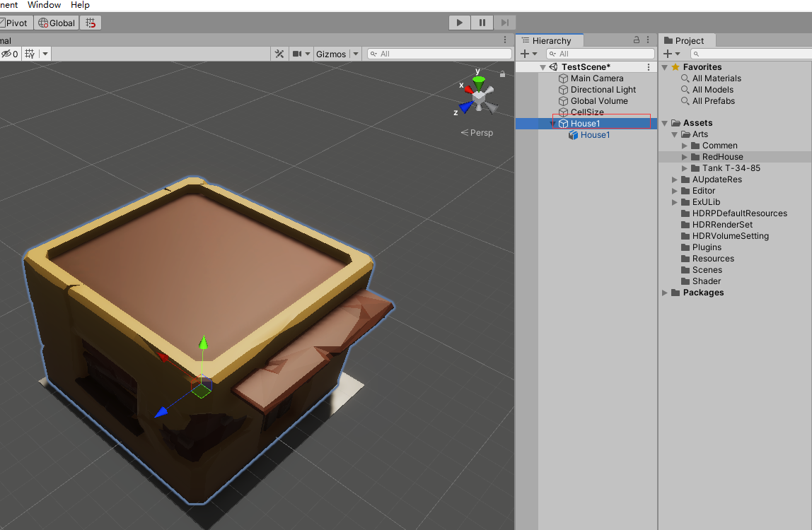Click the Step frame button
This screenshot has height=530, width=812.
coord(505,23)
